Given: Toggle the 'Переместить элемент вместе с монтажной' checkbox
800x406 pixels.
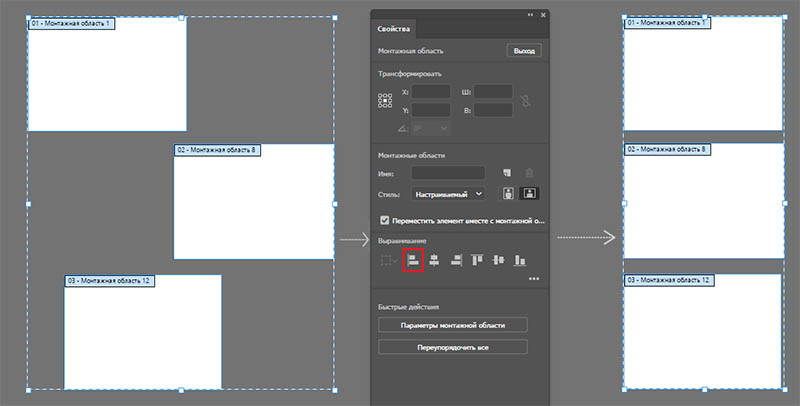Looking at the screenshot, I should [x=384, y=220].
